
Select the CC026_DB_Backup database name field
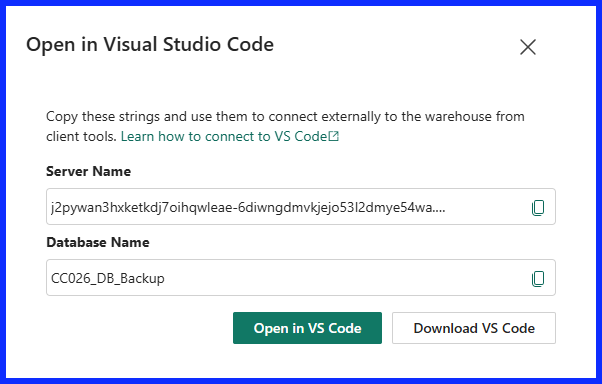tap(301, 278)
